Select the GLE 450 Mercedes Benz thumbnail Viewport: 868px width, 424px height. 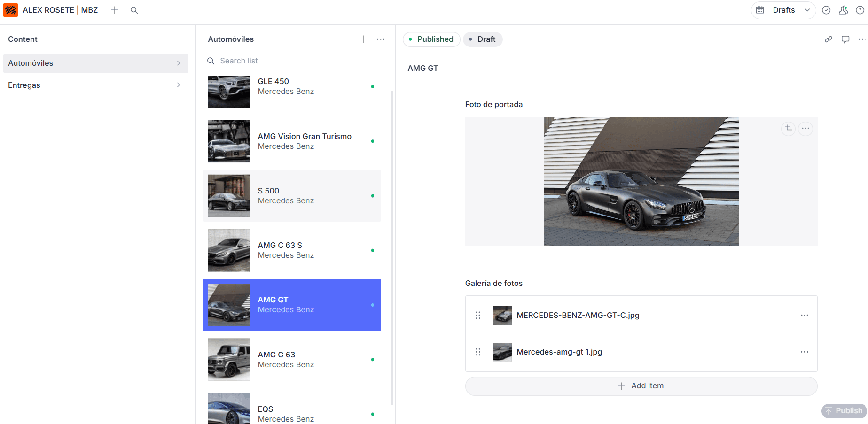coord(229,92)
